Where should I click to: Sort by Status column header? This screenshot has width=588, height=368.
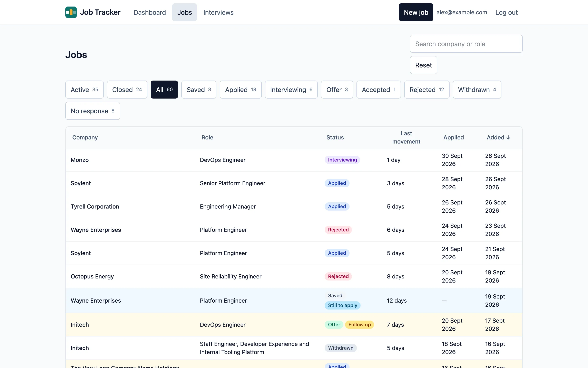click(335, 138)
